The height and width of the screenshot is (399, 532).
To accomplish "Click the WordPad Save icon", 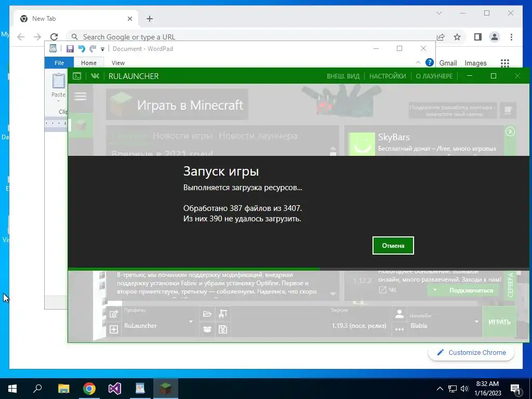I will (70, 49).
